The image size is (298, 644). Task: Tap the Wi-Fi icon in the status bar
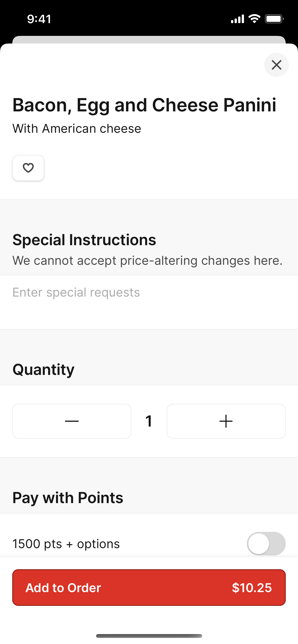click(254, 19)
